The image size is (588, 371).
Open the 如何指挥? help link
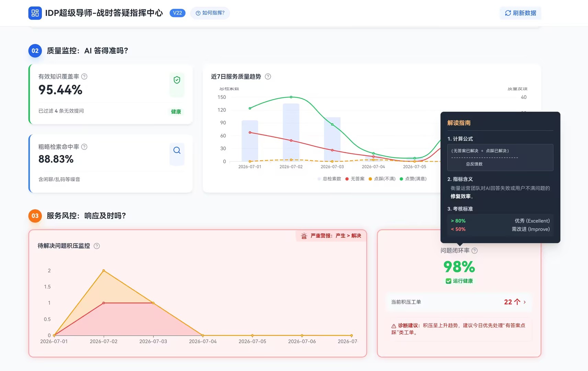(210, 13)
